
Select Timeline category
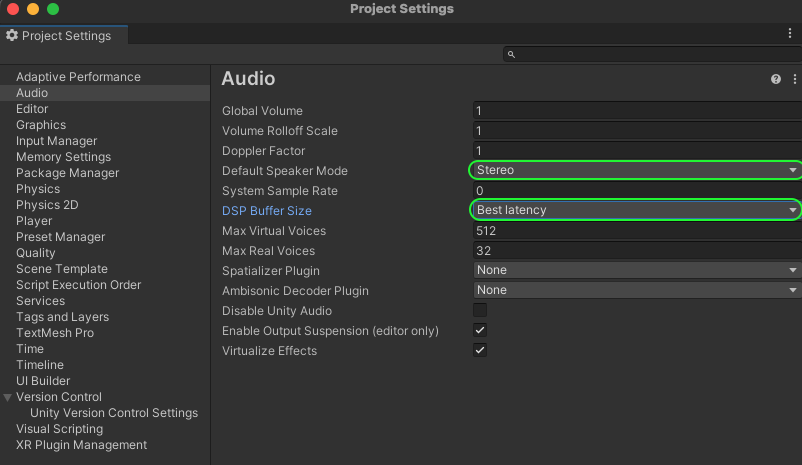click(x=40, y=365)
